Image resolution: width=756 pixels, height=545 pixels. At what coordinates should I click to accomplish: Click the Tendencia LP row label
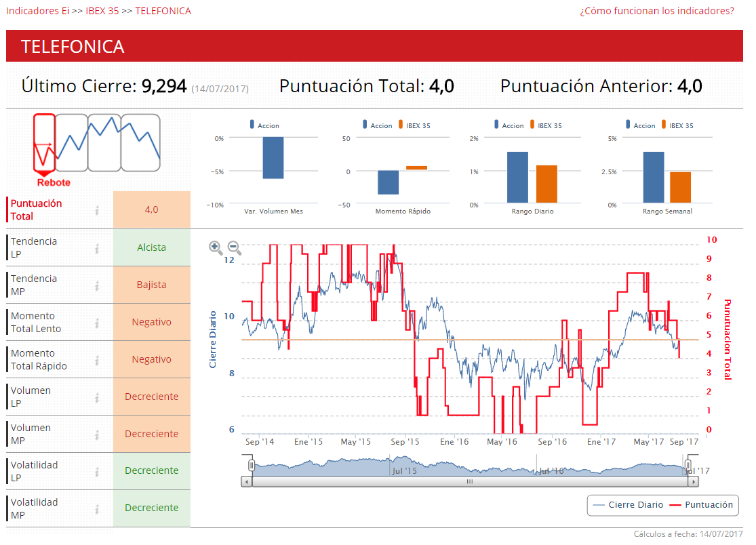point(34,247)
